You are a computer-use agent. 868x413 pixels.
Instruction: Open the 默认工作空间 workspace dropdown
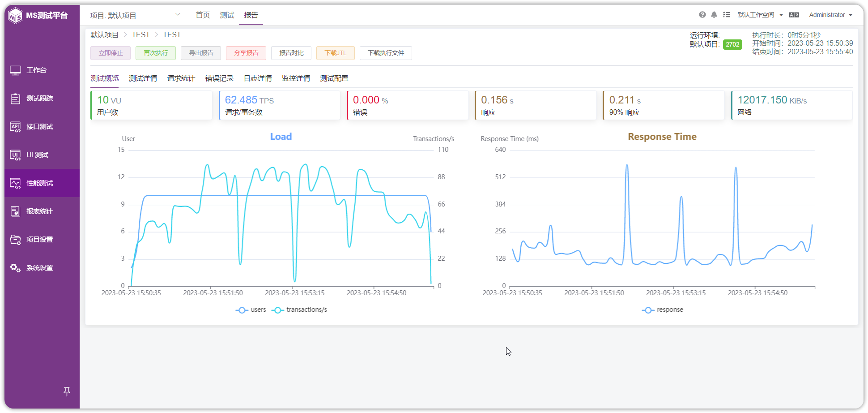[760, 15]
